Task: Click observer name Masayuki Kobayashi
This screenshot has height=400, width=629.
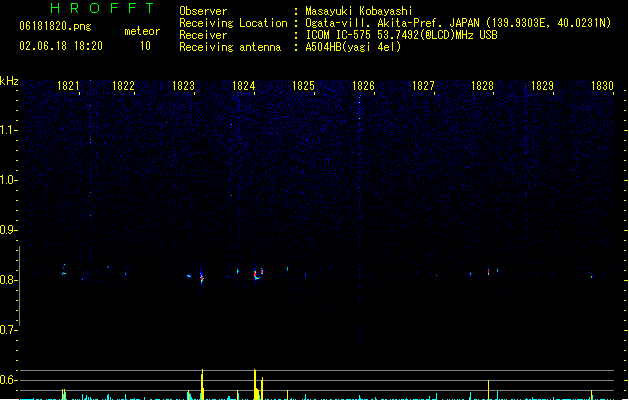Action: [x=359, y=11]
